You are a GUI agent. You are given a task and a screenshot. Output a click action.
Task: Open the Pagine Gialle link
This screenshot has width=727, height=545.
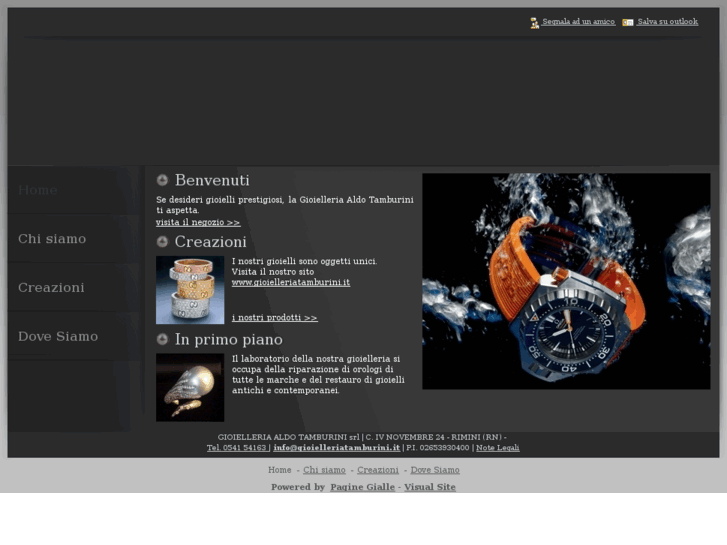[x=362, y=487]
